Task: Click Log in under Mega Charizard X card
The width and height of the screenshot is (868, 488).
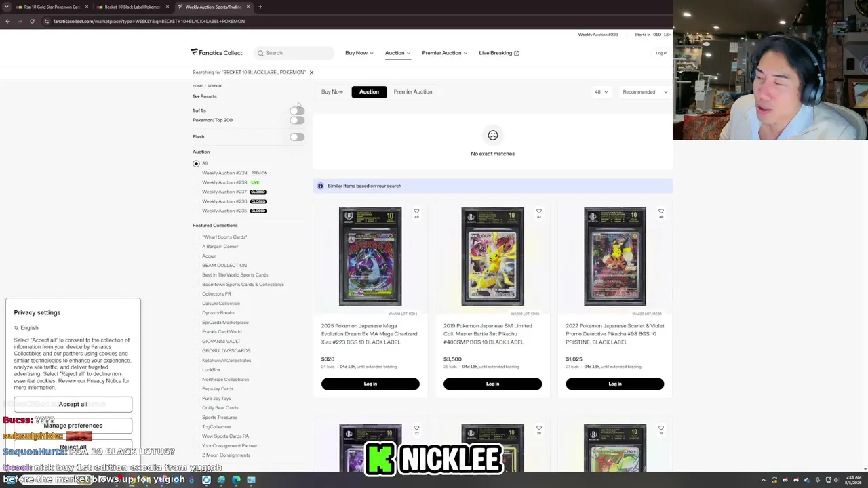Action: click(x=370, y=384)
